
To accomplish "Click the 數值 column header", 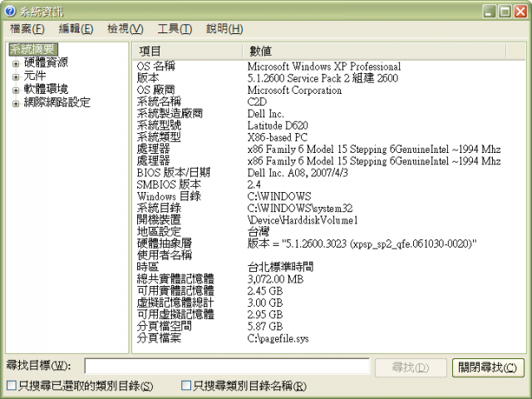I will coord(374,52).
